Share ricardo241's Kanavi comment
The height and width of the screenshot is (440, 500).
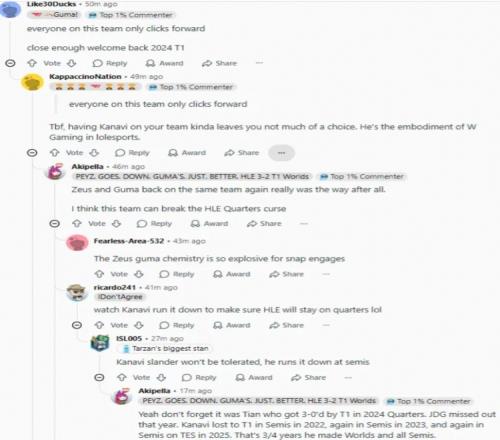click(x=286, y=325)
